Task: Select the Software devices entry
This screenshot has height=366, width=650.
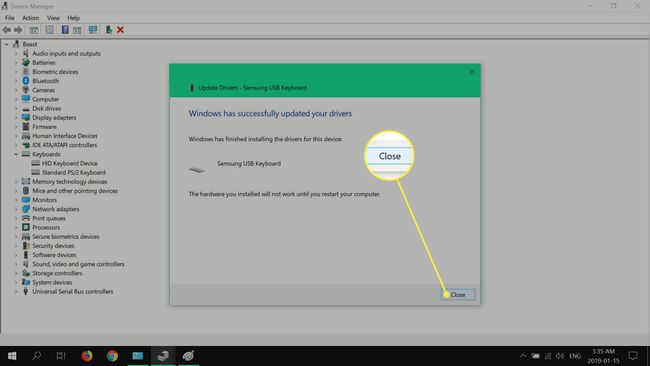Action: pyautogui.click(x=54, y=255)
